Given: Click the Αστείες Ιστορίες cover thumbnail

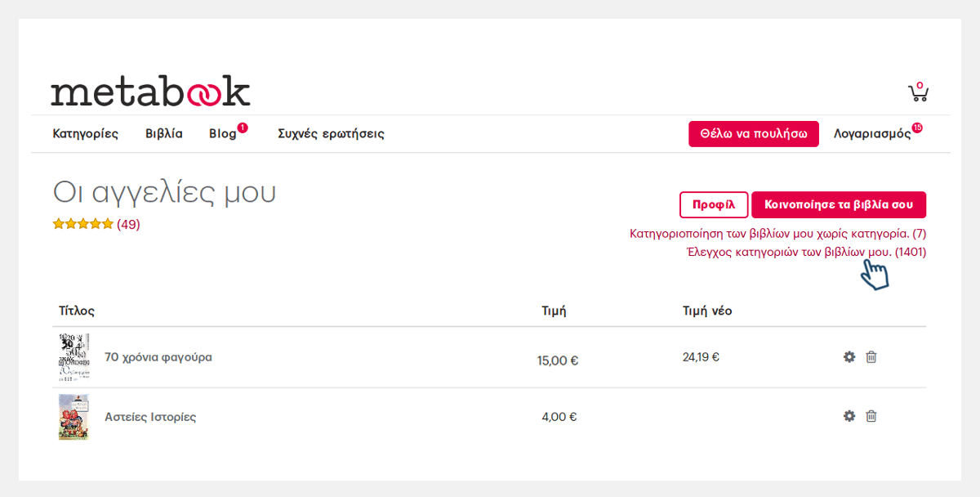Looking at the screenshot, I should click(73, 417).
